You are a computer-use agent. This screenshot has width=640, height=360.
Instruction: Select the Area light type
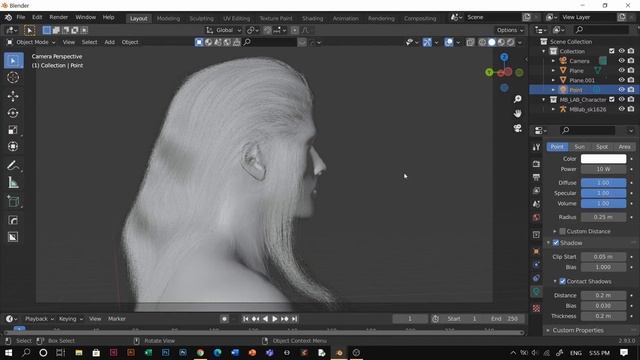pyautogui.click(x=624, y=147)
